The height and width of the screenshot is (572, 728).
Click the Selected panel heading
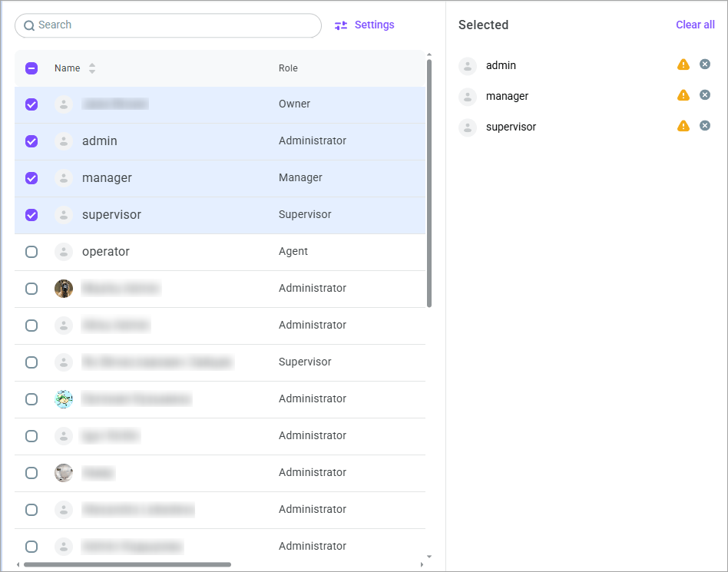click(x=483, y=25)
